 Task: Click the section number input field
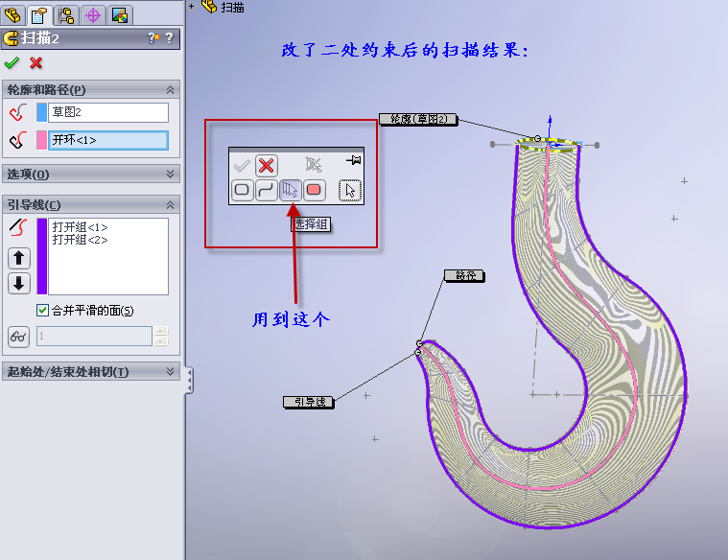[x=94, y=337]
